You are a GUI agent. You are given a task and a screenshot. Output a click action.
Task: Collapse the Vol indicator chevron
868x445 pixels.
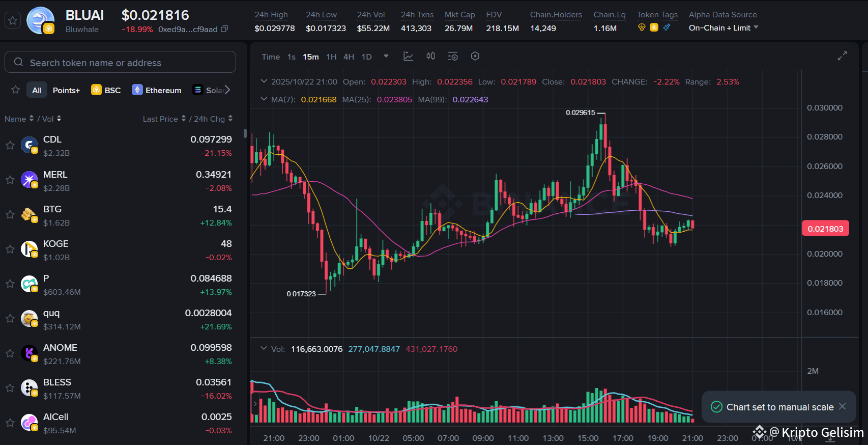click(x=264, y=348)
